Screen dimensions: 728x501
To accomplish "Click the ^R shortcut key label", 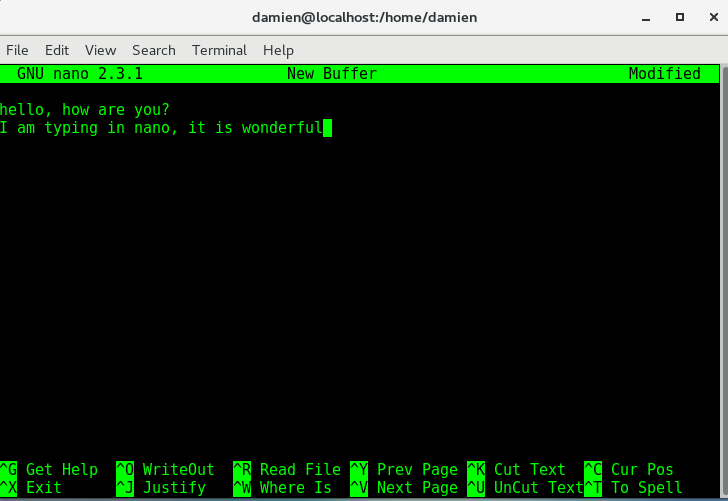I will pos(242,469).
